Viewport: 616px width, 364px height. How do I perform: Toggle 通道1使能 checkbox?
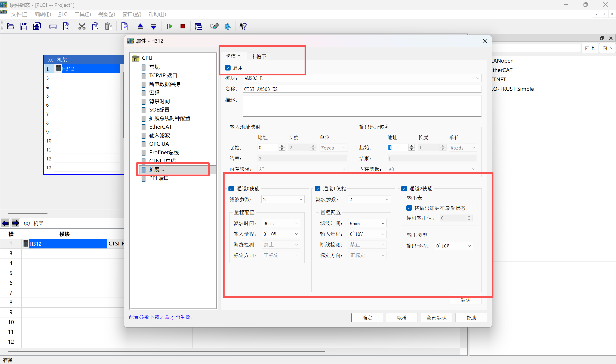[x=317, y=188]
